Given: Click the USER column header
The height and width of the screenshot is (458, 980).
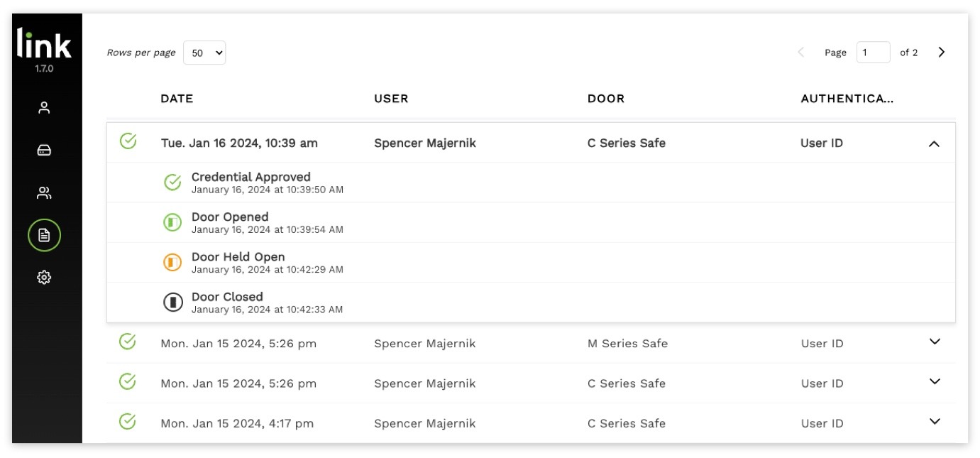Looking at the screenshot, I should click(391, 99).
